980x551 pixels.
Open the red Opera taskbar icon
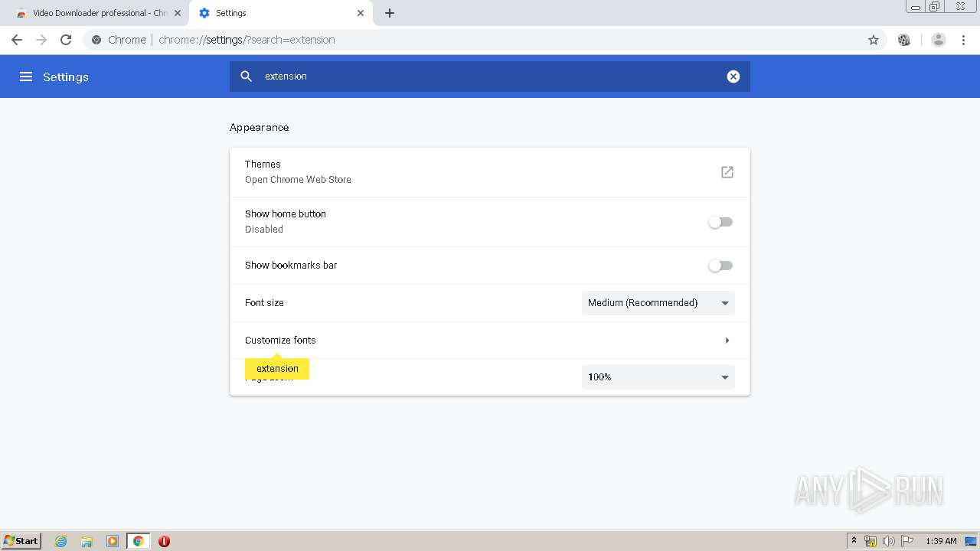164,541
